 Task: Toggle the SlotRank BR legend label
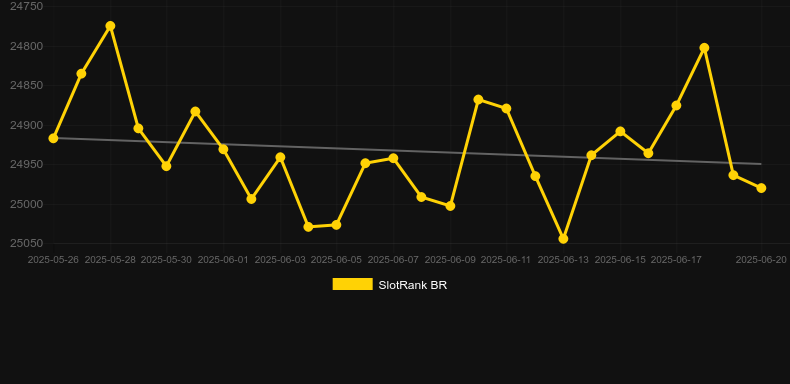(413, 285)
